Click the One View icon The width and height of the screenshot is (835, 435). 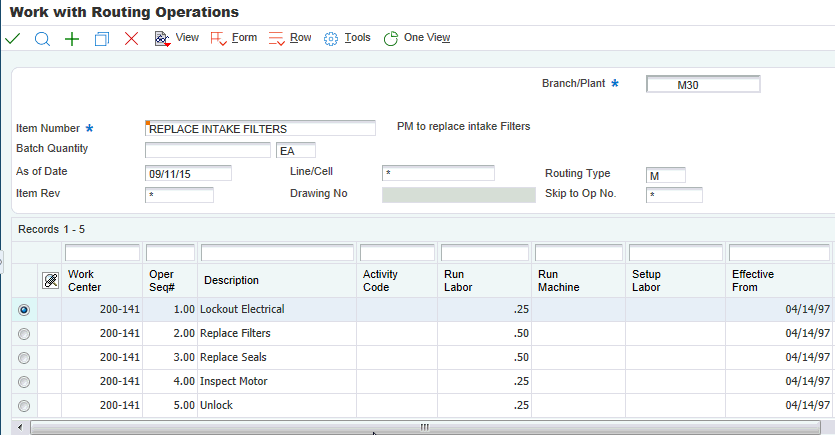(391, 39)
